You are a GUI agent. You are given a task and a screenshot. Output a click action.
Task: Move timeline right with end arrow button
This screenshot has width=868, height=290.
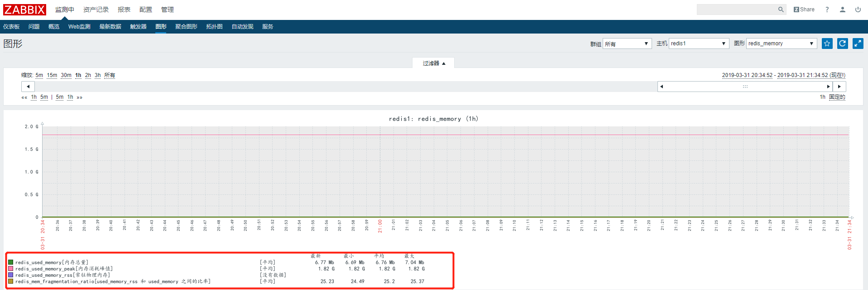pyautogui.click(x=839, y=87)
